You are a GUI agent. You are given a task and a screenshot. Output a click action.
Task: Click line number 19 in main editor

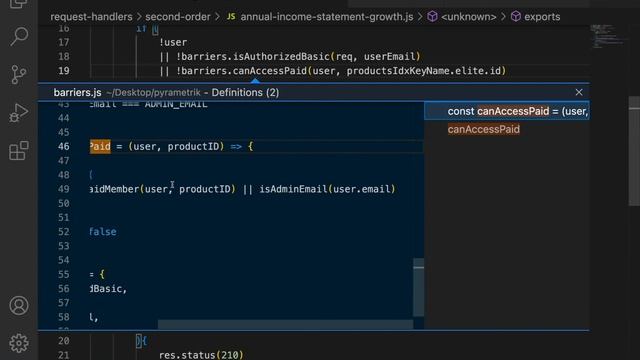pos(64,71)
